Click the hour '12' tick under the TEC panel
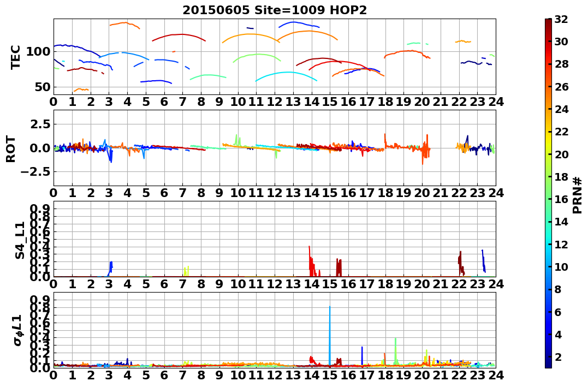588x387 pixels. point(275,102)
